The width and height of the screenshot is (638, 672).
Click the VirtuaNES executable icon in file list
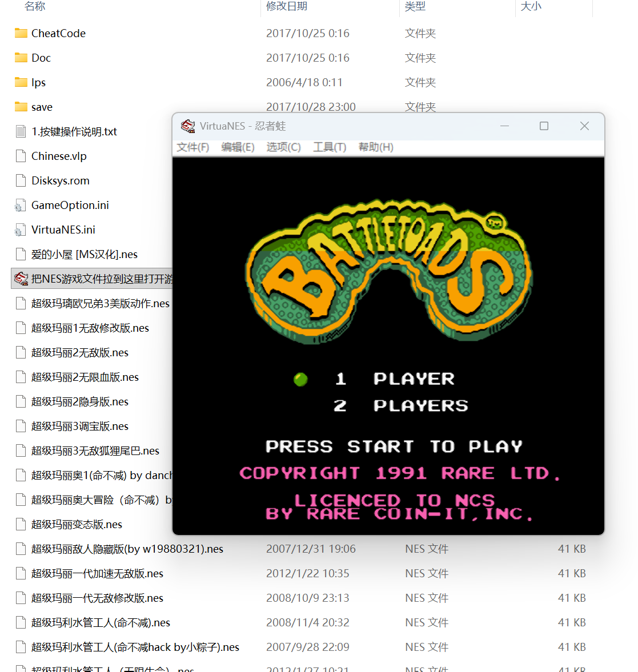tap(21, 279)
